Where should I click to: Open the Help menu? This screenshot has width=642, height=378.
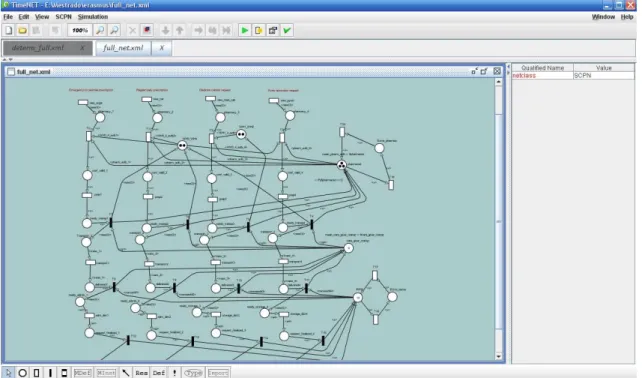coord(627,17)
